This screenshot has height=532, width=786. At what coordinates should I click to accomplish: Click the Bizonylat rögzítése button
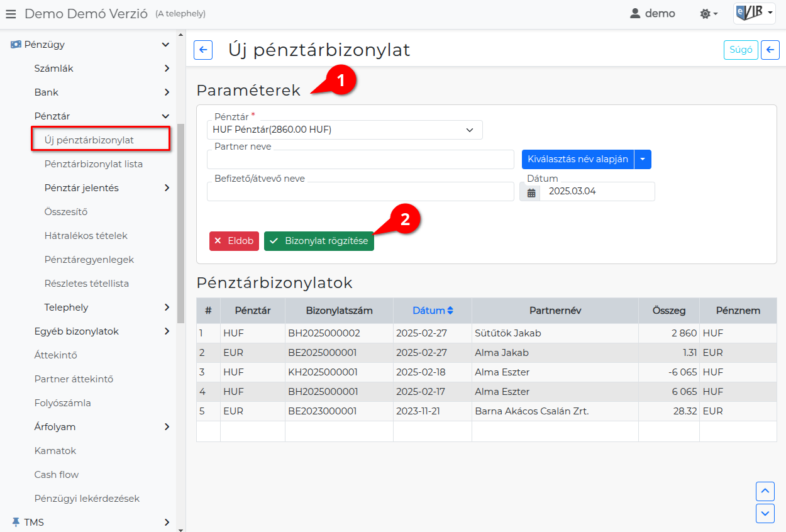point(319,241)
